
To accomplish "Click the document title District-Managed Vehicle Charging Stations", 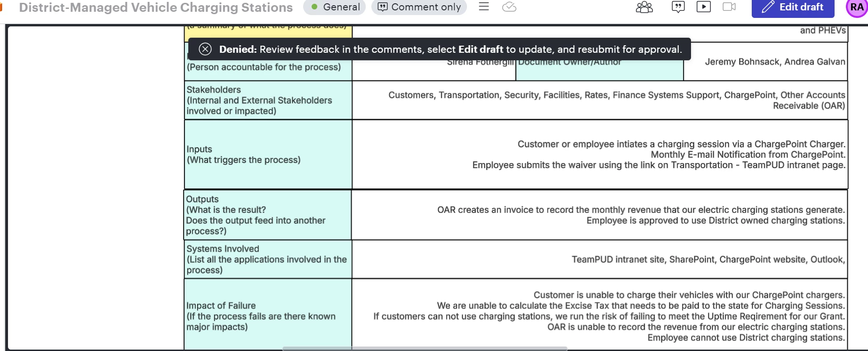I will pos(156,8).
